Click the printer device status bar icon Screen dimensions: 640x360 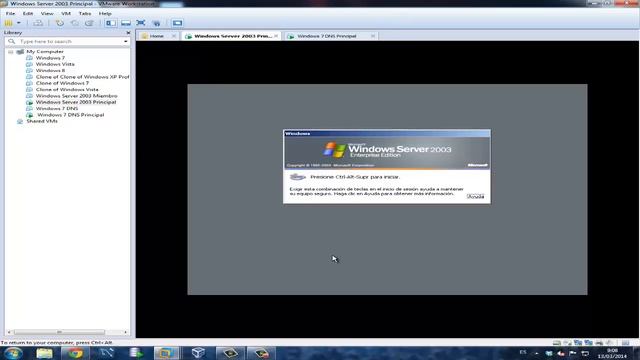(x=599, y=342)
